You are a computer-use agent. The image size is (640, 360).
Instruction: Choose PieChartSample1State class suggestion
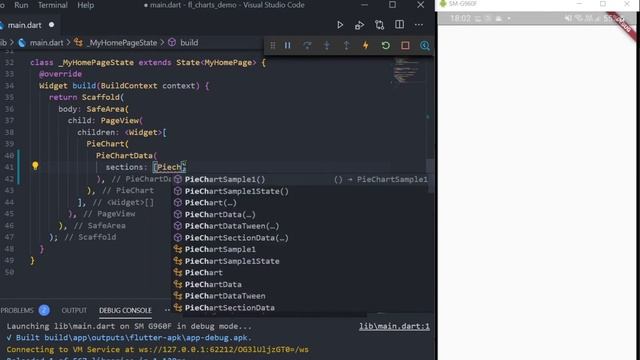[302, 261]
